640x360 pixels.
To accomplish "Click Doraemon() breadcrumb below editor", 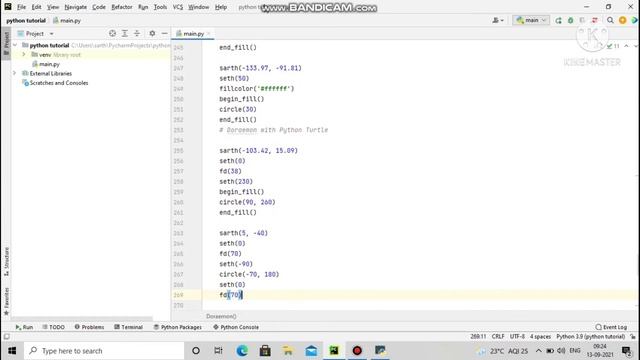I will click(x=221, y=316).
